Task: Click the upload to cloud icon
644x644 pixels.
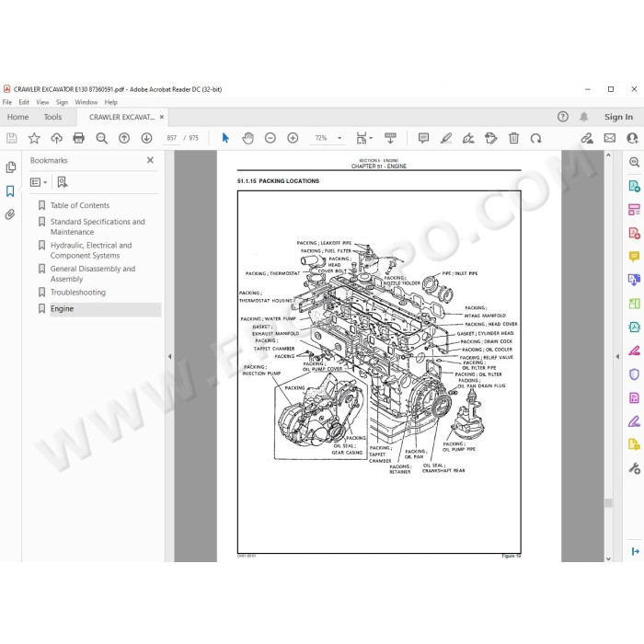Action: click(57, 138)
